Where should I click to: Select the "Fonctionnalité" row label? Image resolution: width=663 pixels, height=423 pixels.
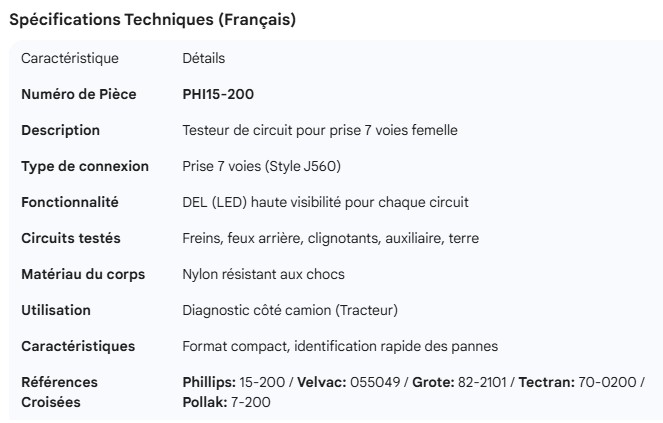tap(70, 202)
